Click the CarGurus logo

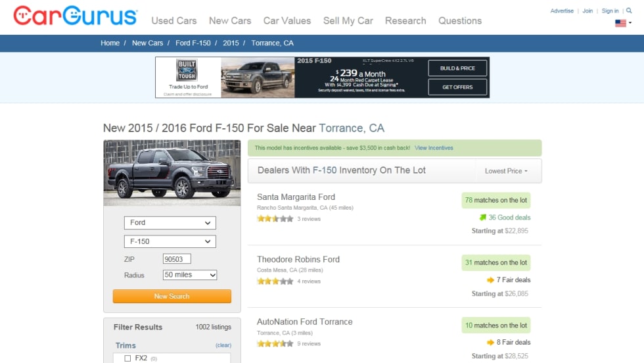coord(76,16)
